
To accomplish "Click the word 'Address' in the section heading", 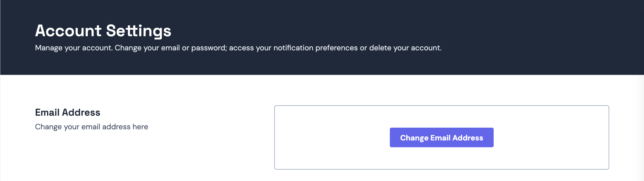I will click(81, 112).
